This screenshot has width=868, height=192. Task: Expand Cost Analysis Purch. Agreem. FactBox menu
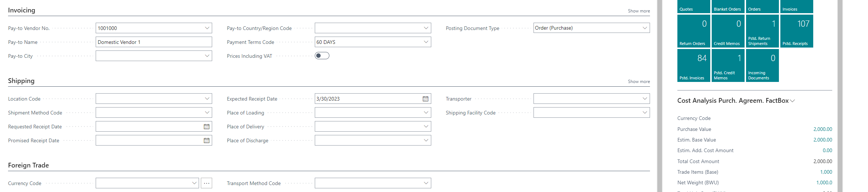(792, 101)
